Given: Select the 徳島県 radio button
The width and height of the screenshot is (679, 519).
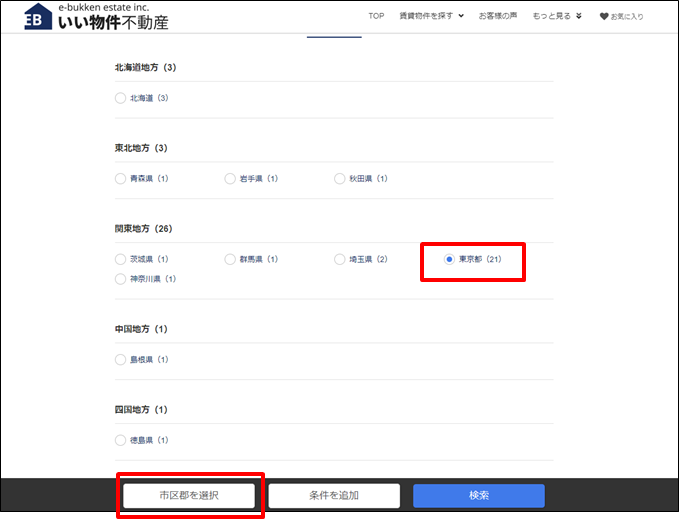Looking at the screenshot, I should (x=121, y=440).
